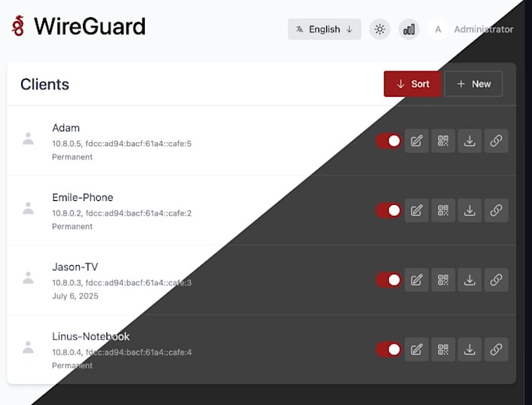The height and width of the screenshot is (405, 532).
Task: Edit the Jason-TV client
Action: coord(417,280)
